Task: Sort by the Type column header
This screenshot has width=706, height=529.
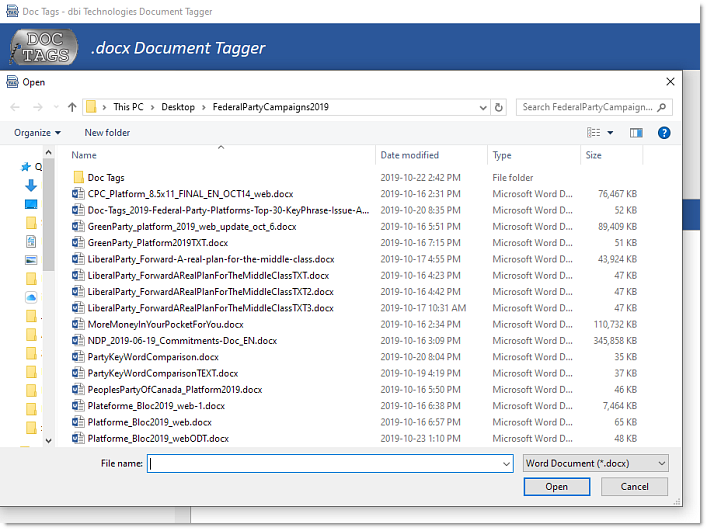Action: click(x=502, y=155)
